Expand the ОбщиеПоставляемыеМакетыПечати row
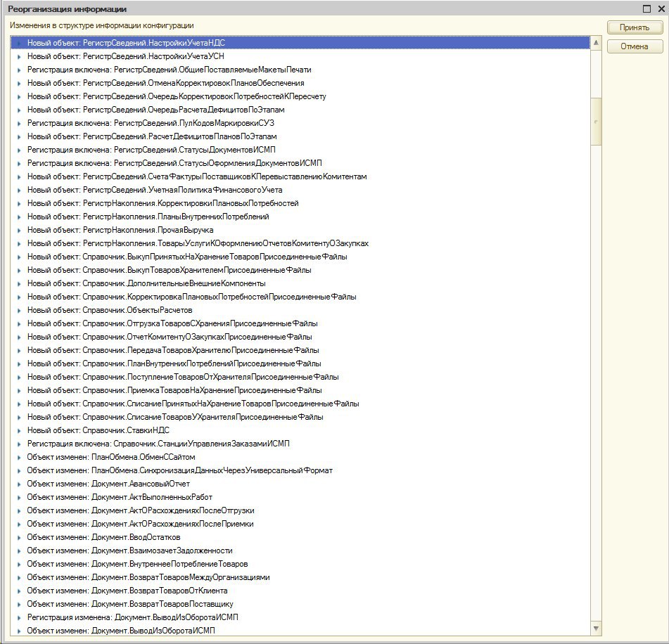Viewport: 669px width, 644px height. pyautogui.click(x=19, y=70)
